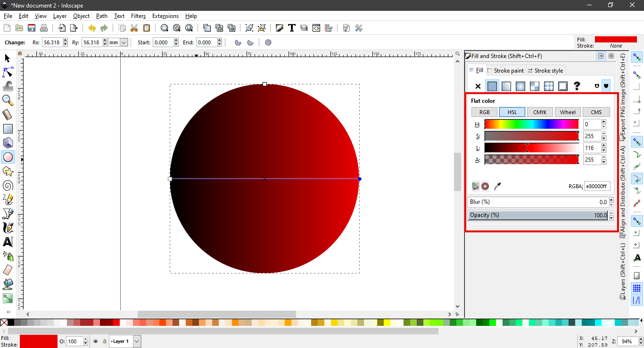Select linear gradient fill type

click(x=506, y=86)
